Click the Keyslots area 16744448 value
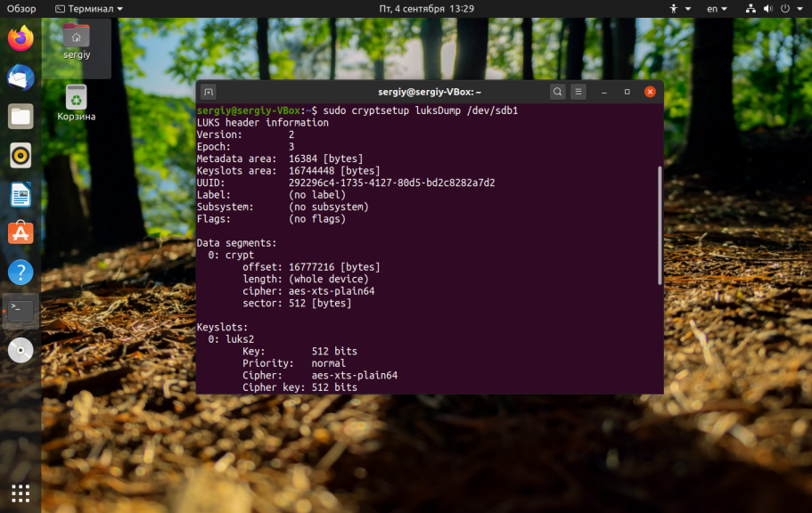The image size is (812, 513). click(334, 171)
